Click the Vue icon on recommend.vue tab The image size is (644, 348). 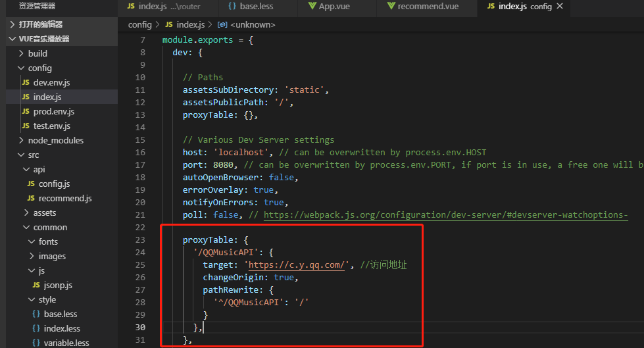coord(391,6)
